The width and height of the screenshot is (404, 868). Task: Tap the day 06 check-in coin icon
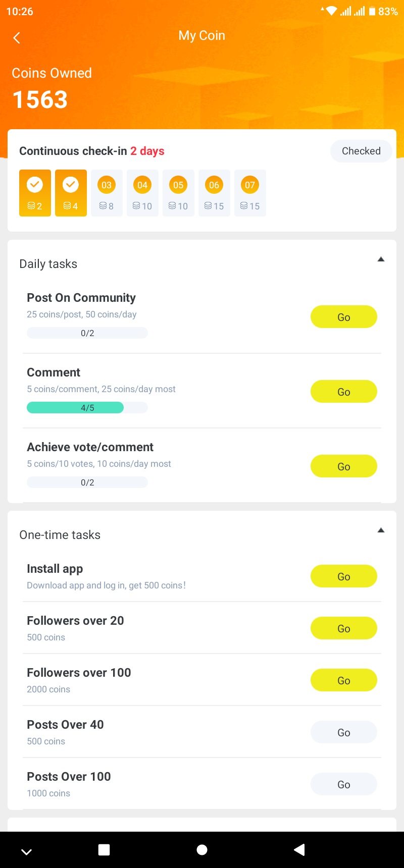pos(214,185)
